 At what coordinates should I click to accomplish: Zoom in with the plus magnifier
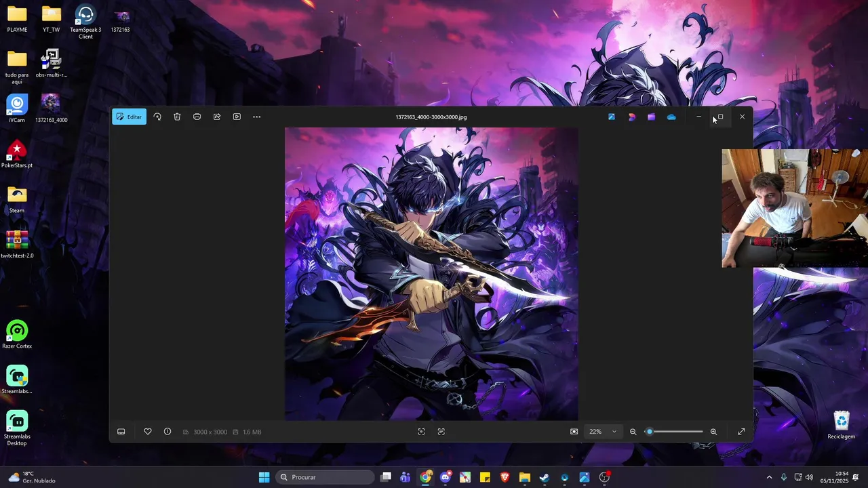(x=713, y=432)
